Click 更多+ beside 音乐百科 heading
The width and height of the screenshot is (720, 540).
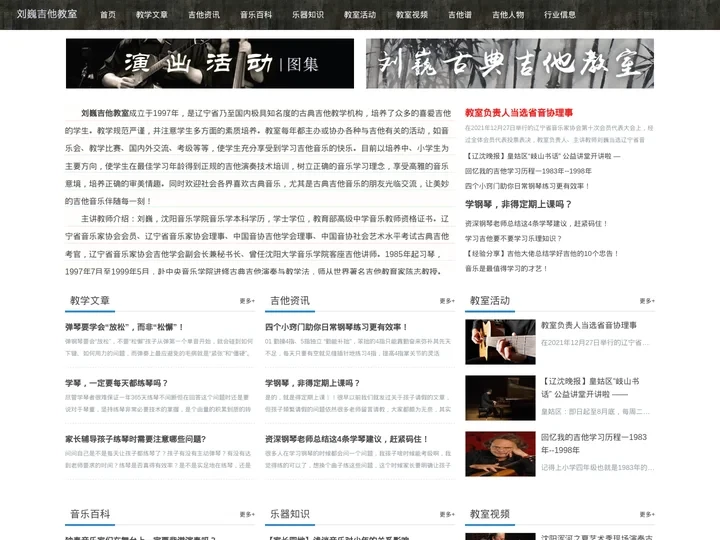tap(247, 514)
